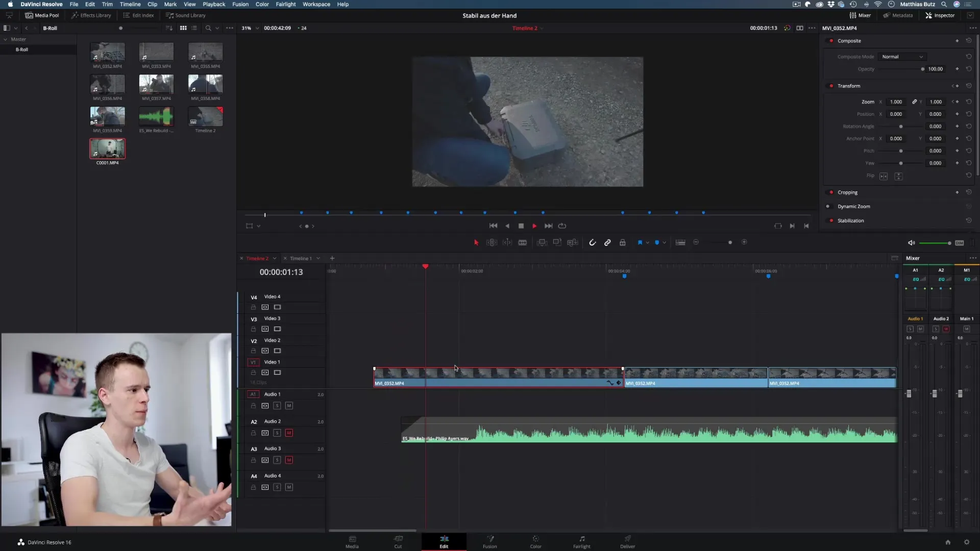Toggle the Position Lock icon
The height and width of the screenshot is (551, 980).
click(x=623, y=243)
